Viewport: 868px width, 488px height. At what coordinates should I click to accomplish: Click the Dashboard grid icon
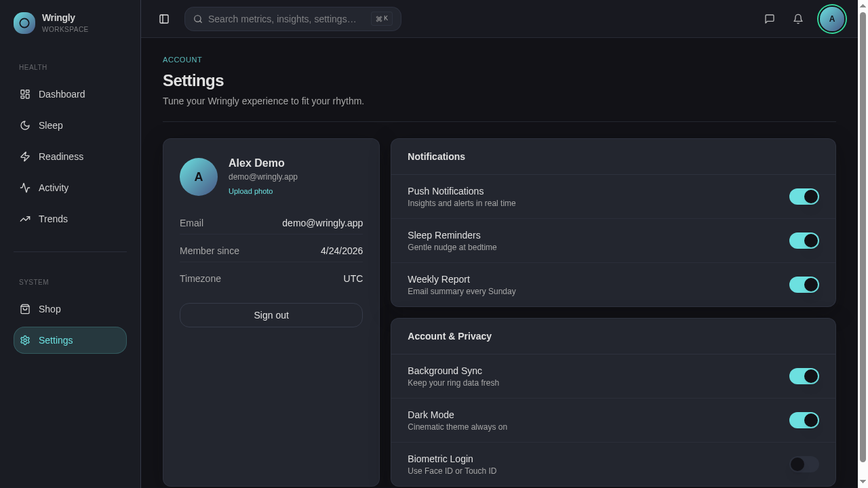tap(25, 94)
